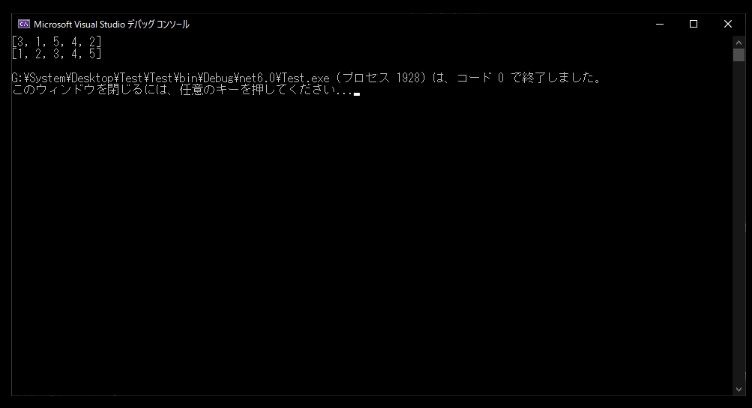
Task: Click the Test.exe text in the path
Action: point(306,78)
